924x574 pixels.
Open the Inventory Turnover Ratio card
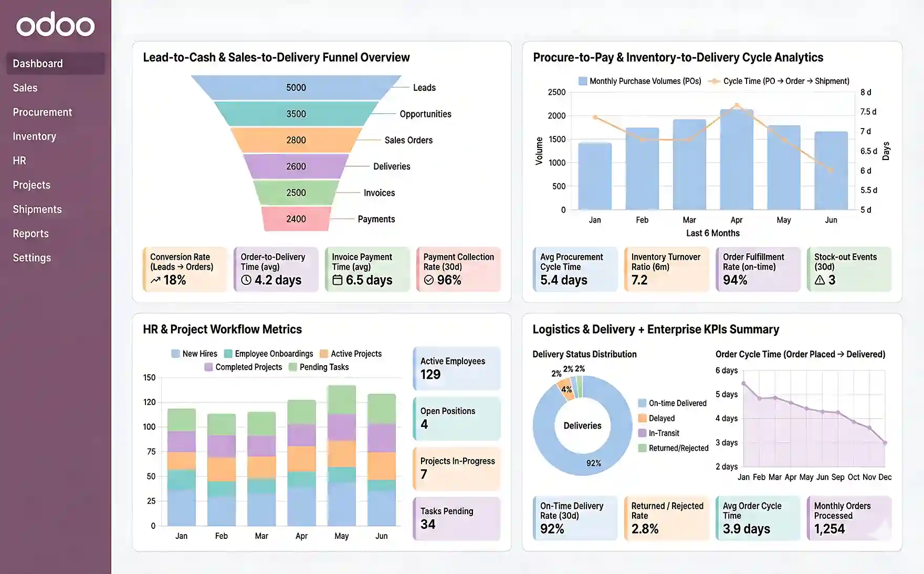click(x=666, y=269)
